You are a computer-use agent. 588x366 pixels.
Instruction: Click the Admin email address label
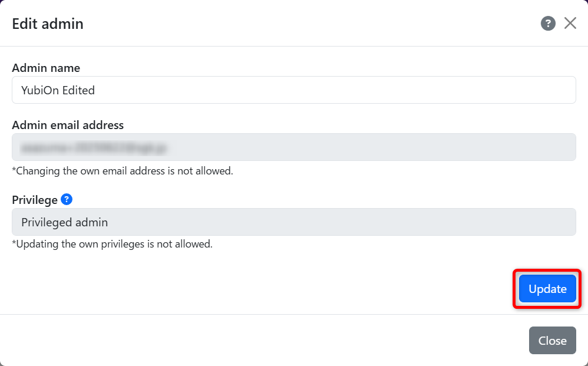pyautogui.click(x=68, y=125)
